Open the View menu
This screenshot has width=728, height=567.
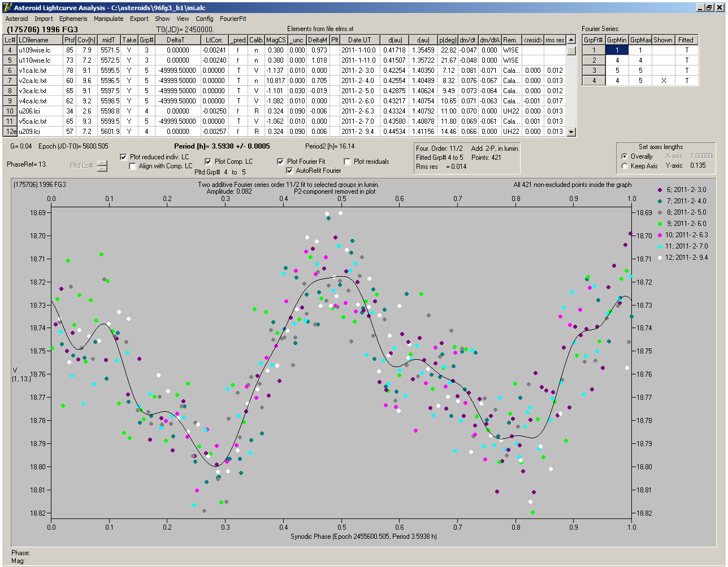[183, 19]
